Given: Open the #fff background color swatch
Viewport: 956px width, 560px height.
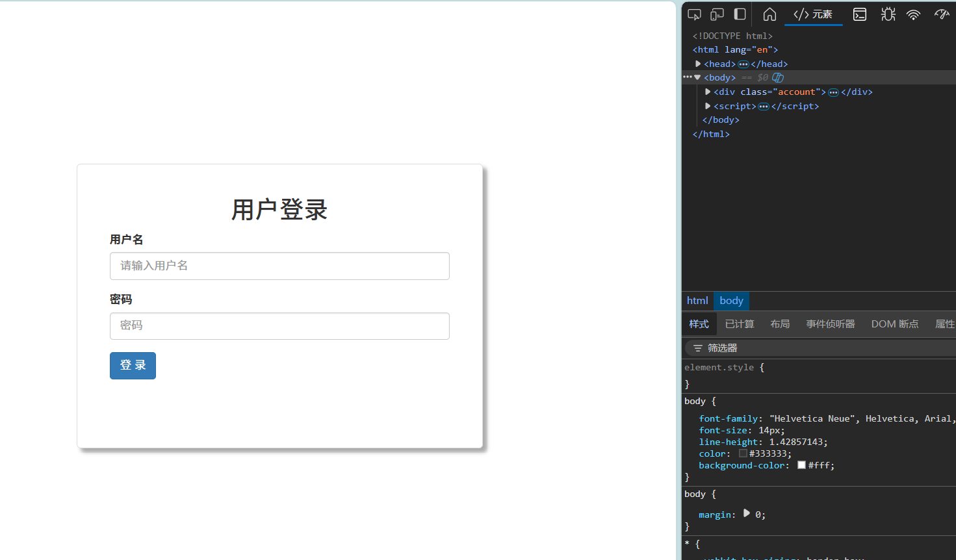Looking at the screenshot, I should (x=801, y=465).
